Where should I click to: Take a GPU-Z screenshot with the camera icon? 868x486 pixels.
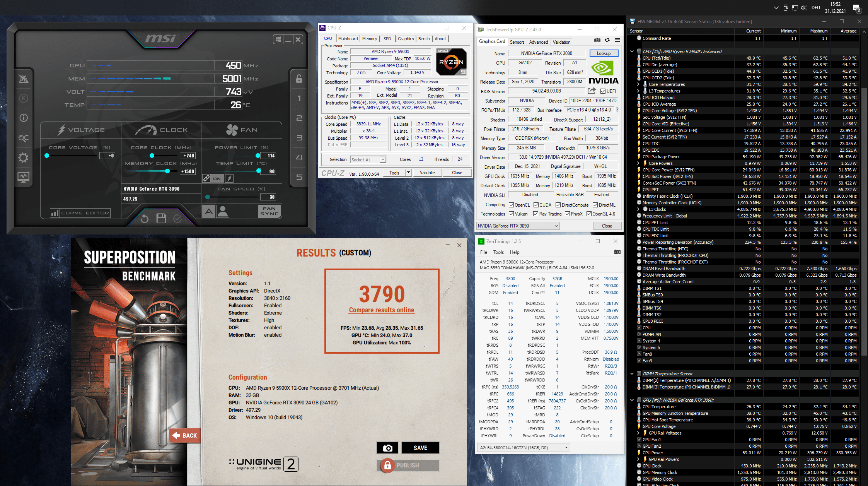597,40
